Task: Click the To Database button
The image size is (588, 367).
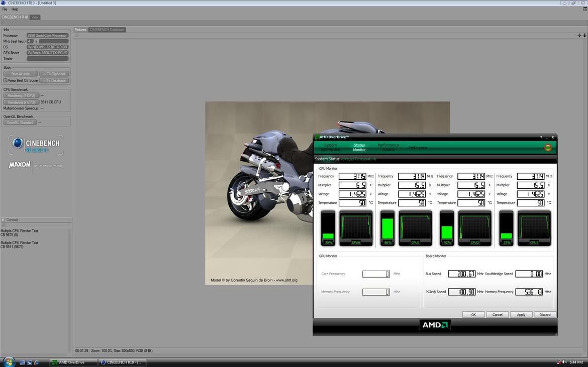Action: (54, 80)
